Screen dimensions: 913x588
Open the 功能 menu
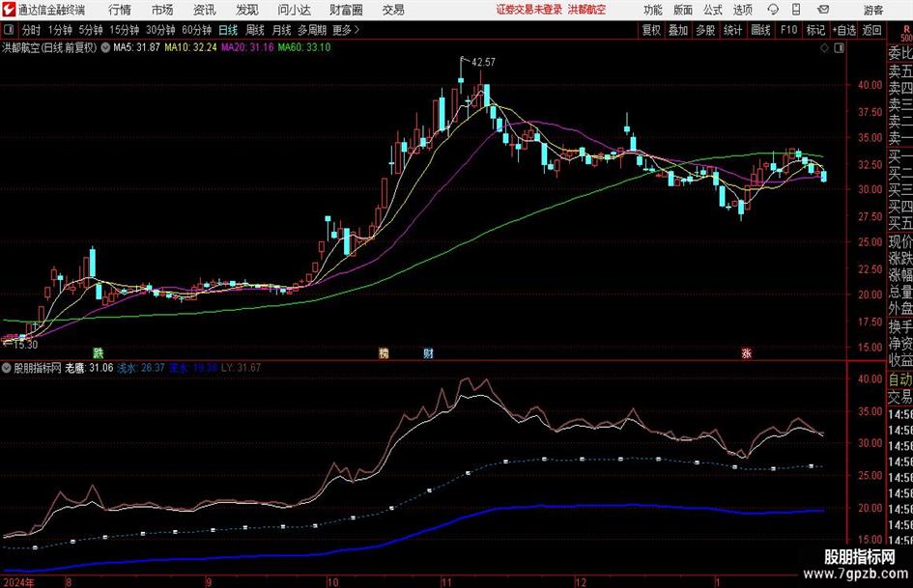coord(653,10)
